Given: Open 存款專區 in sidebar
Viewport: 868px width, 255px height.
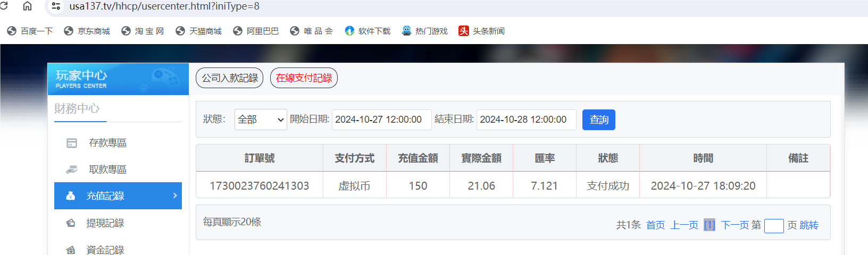Looking at the screenshot, I should 118,143.
